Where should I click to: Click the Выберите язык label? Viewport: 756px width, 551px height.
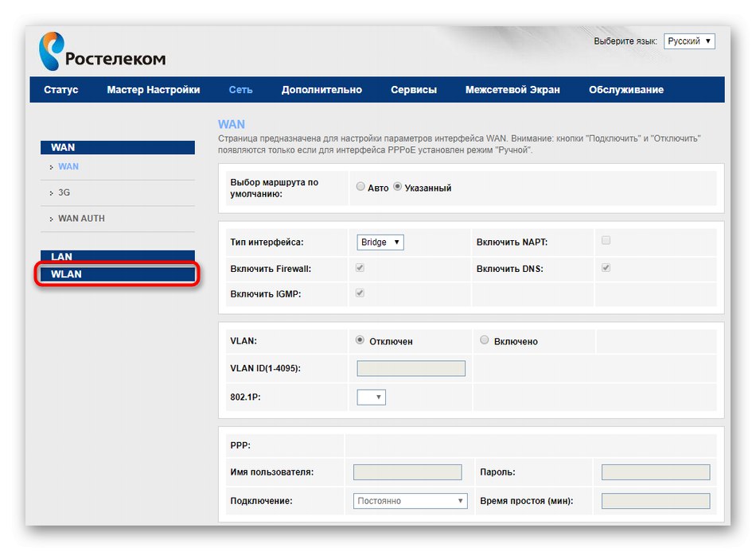click(625, 41)
